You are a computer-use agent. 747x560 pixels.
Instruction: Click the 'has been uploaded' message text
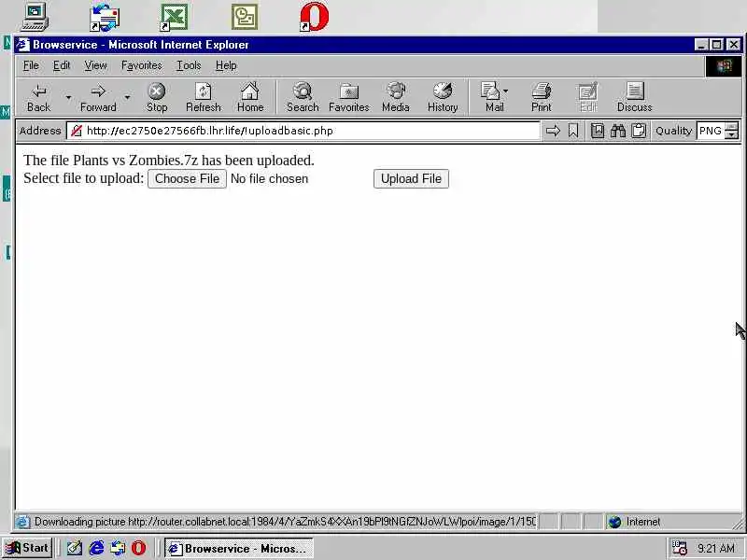258,160
